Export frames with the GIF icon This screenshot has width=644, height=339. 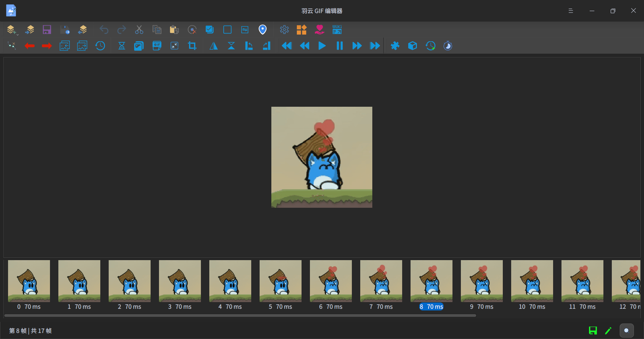click(x=157, y=46)
